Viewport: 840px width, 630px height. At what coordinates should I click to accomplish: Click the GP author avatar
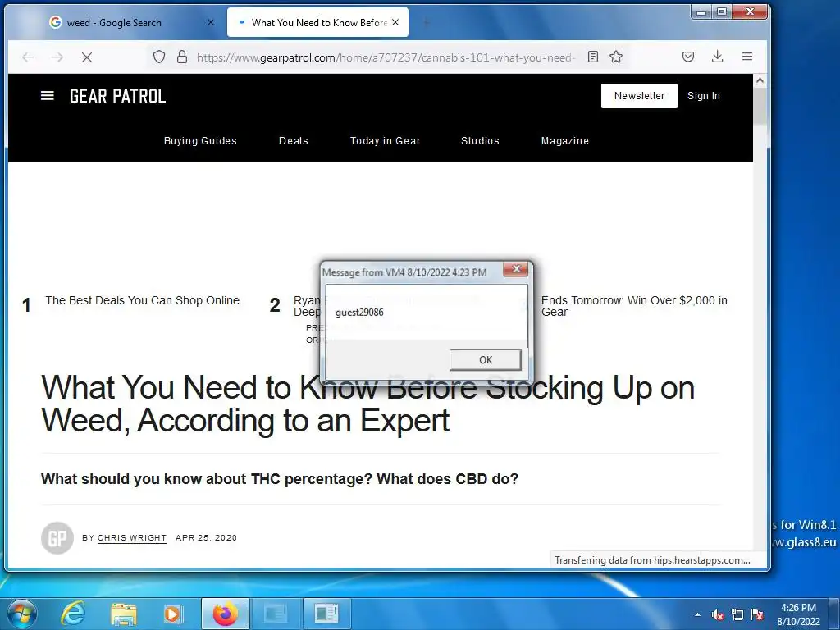point(57,538)
